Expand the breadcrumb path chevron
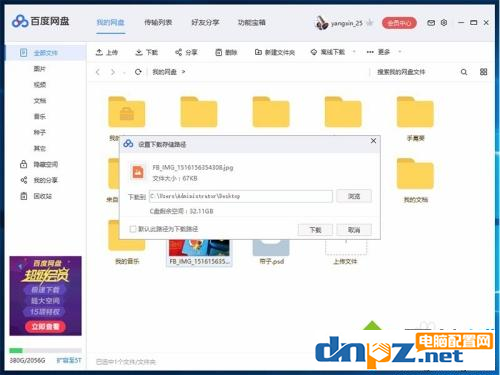Viewport: 500px width, 375px height. (x=183, y=72)
